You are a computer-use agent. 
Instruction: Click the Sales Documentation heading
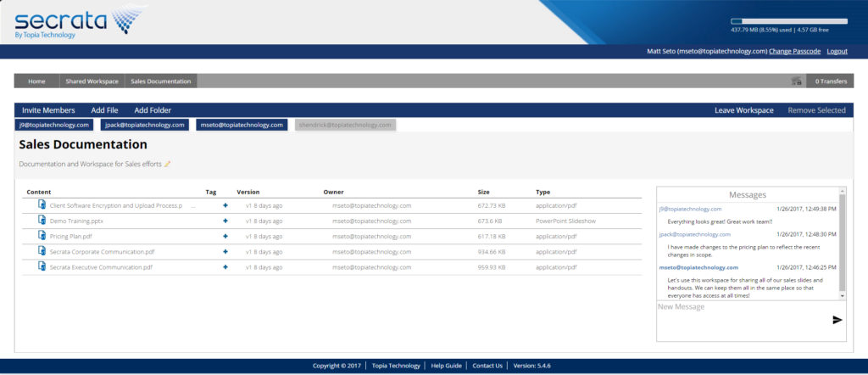(83, 144)
